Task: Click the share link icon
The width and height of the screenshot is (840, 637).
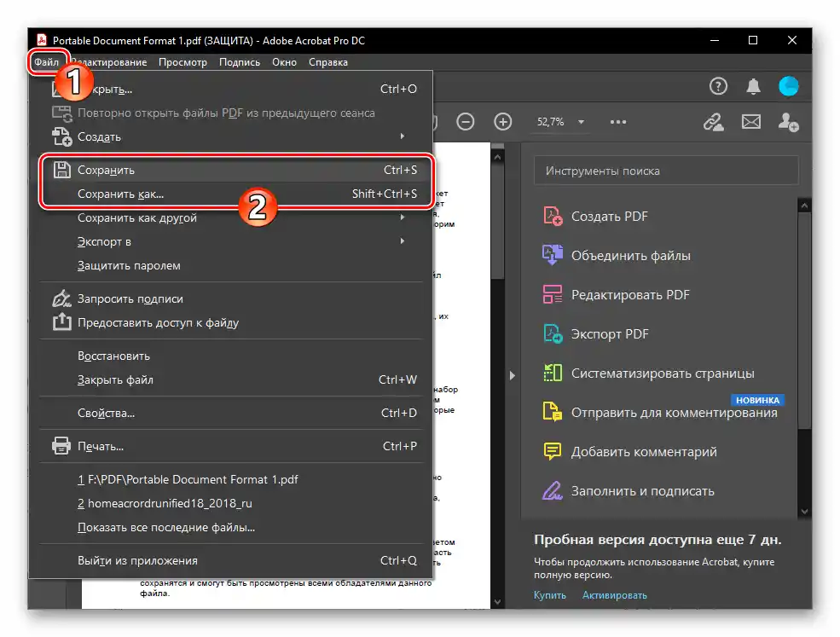Action: [714, 122]
